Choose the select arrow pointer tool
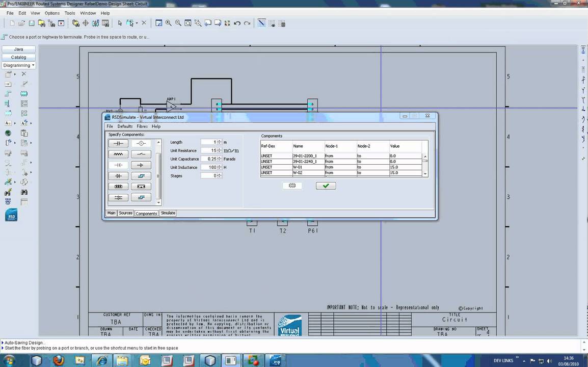Viewport: 588px width, 367px height. click(x=120, y=23)
